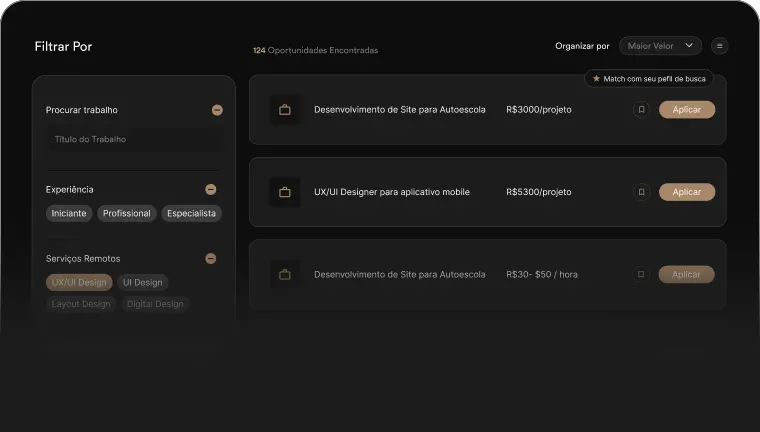Select the UX/UI Design service tag
Image resolution: width=760 pixels, height=432 pixels.
(79, 283)
